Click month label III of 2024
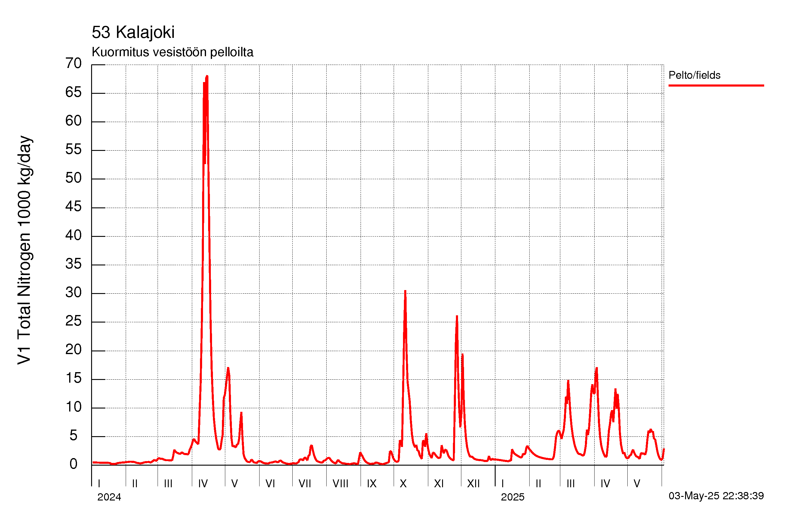 pyautogui.click(x=168, y=483)
